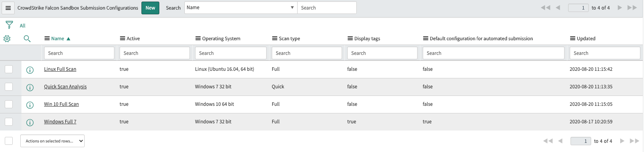This screenshot has width=644, height=152.
Task: Preview Win 10 Full Scan info icon
Action: [x=30, y=105]
